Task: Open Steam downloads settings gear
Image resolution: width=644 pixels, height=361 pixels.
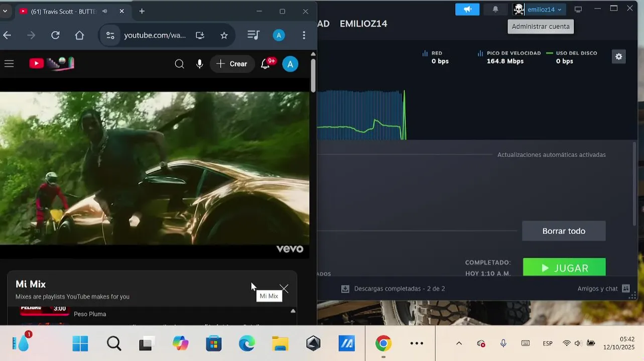Action: coord(618,57)
